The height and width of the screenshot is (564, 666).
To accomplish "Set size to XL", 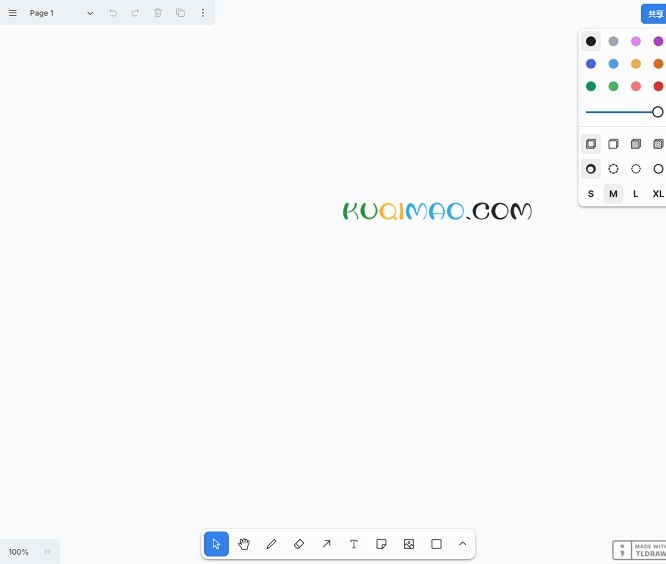I will tap(658, 194).
